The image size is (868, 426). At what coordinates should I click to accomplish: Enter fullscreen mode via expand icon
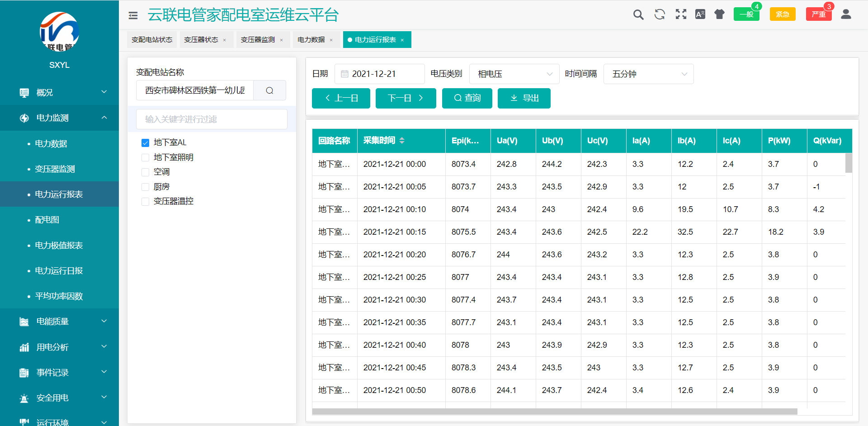[x=681, y=14]
